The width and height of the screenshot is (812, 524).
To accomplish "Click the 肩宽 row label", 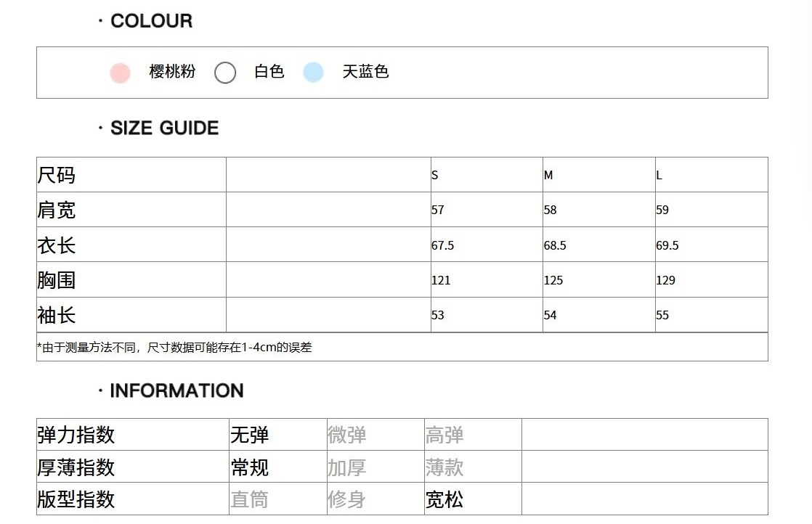I will pyautogui.click(x=57, y=210).
